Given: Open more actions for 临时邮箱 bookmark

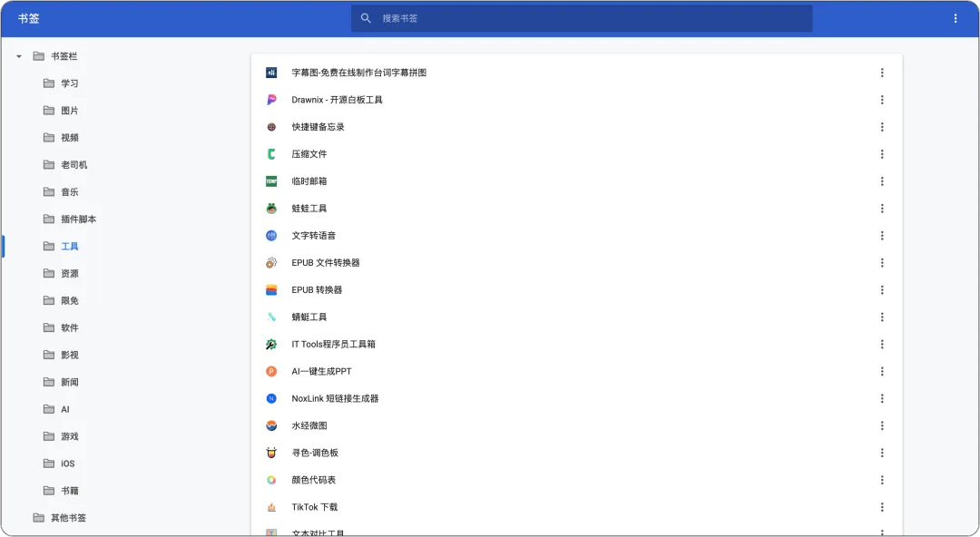Looking at the screenshot, I should click(x=882, y=181).
